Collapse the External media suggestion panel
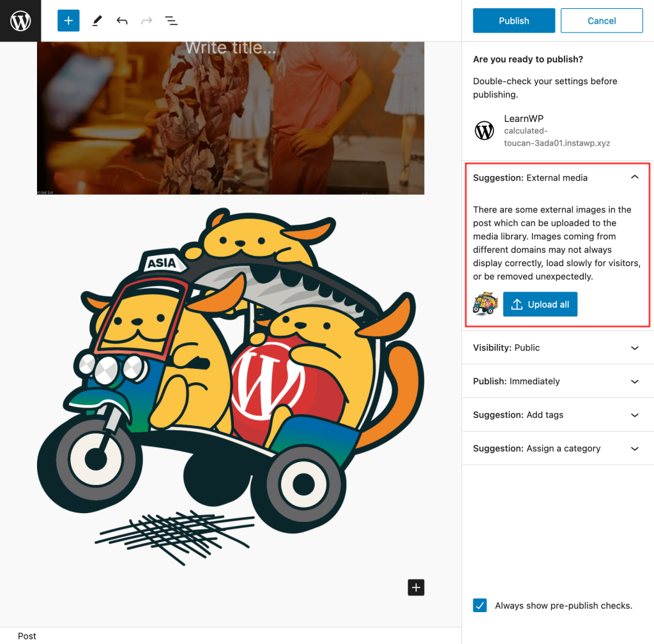This screenshot has width=654, height=644. click(635, 177)
